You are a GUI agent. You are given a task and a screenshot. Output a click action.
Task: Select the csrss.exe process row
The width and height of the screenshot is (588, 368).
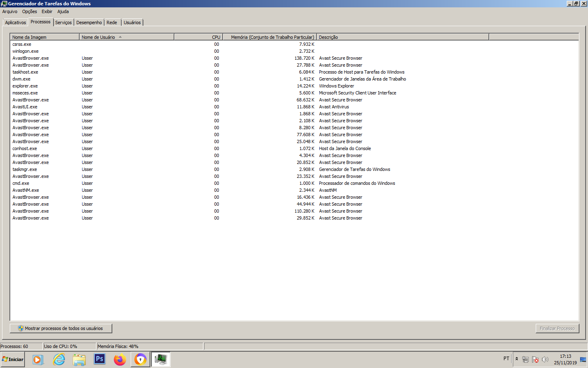point(294,44)
